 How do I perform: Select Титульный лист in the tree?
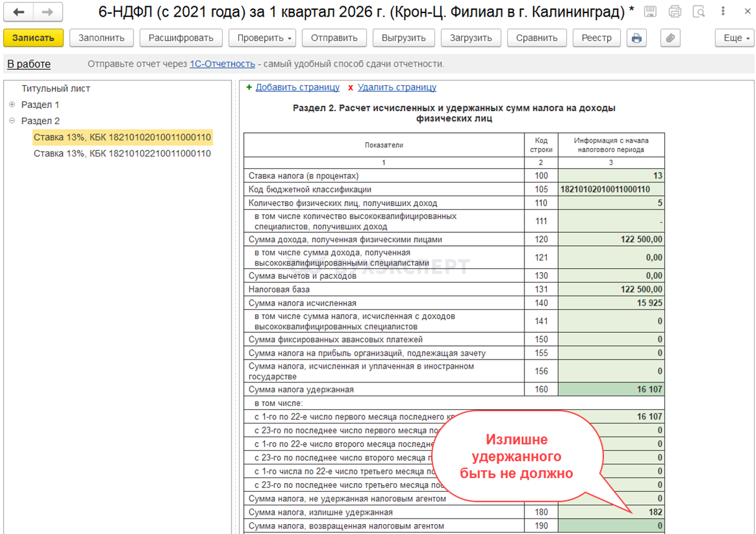tap(56, 89)
